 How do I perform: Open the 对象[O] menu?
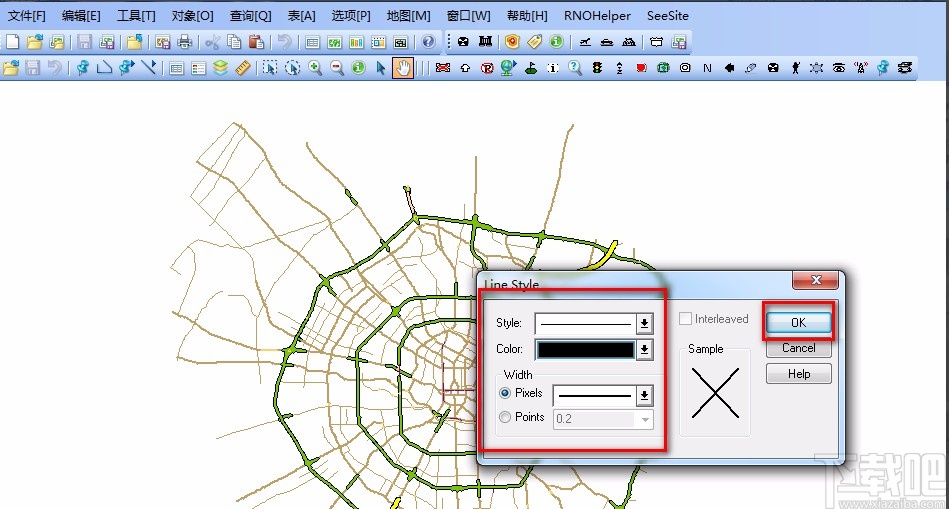coord(192,16)
